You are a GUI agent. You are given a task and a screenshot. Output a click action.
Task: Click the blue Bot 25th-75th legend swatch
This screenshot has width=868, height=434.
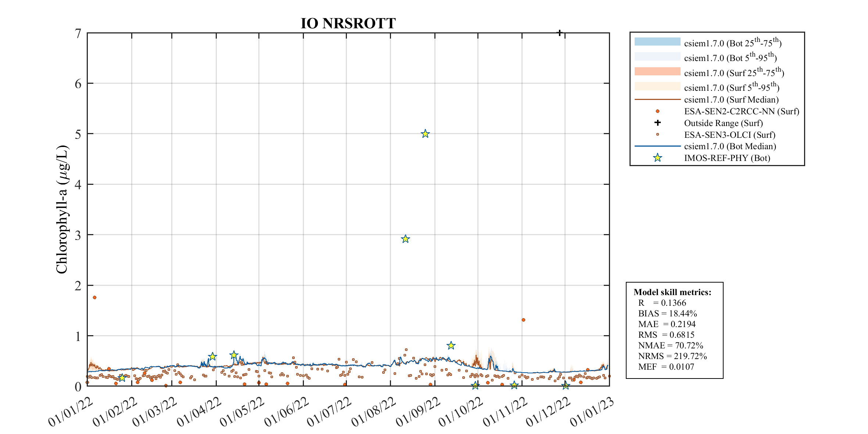pos(657,42)
